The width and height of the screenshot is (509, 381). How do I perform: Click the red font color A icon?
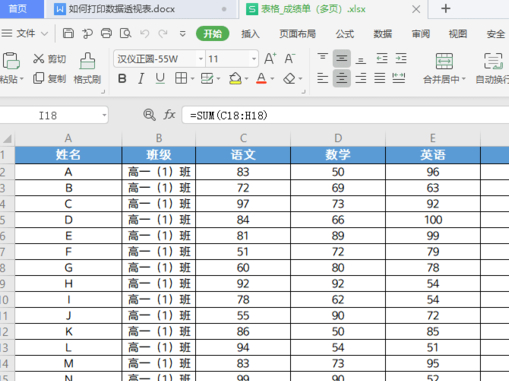click(261, 79)
